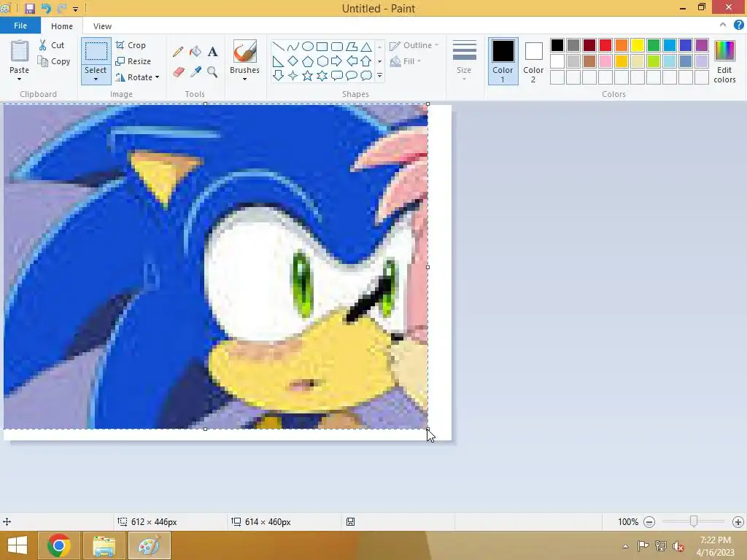Select the Triangle shape
Image resolution: width=747 pixels, height=560 pixels.
(x=366, y=47)
